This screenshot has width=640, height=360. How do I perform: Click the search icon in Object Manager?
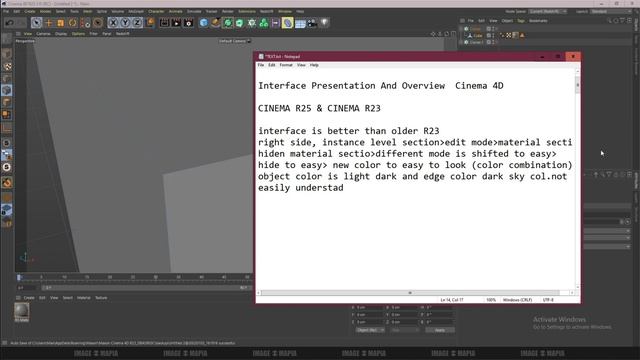pyautogui.click(x=609, y=20)
